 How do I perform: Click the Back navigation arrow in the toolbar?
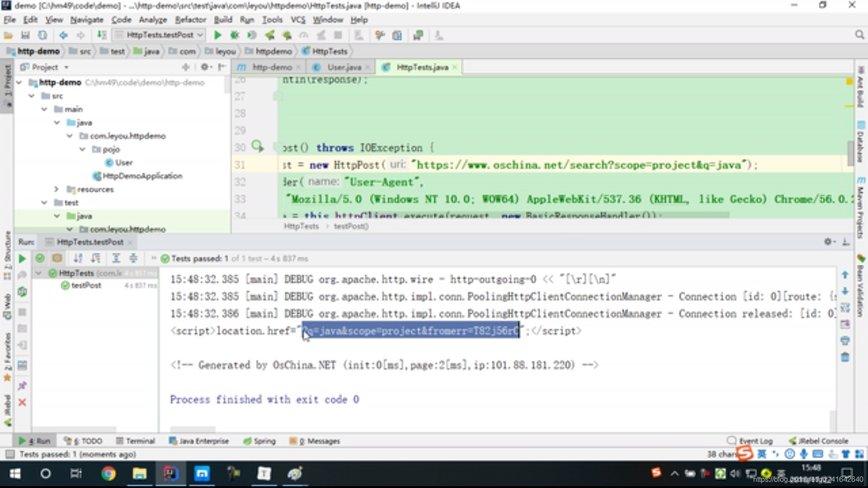pyautogui.click(x=63, y=35)
